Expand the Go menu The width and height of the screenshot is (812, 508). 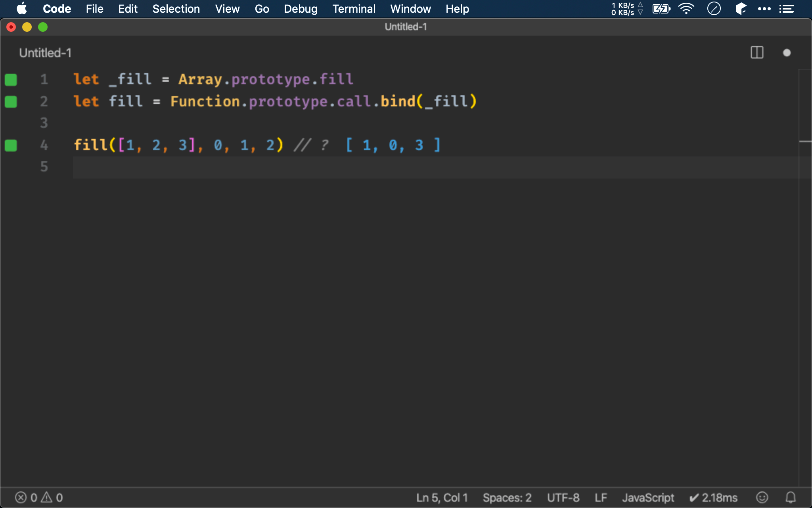pos(262,9)
